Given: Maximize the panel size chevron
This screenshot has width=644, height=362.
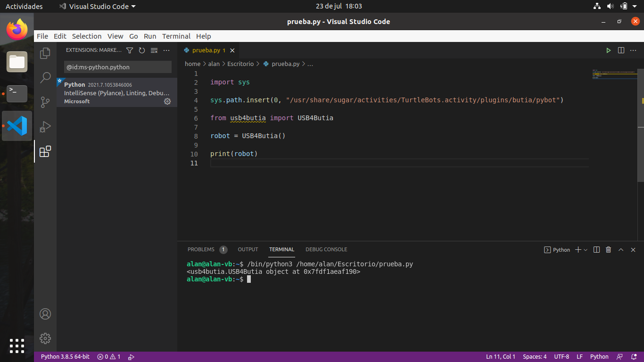Looking at the screenshot, I should [x=621, y=250].
